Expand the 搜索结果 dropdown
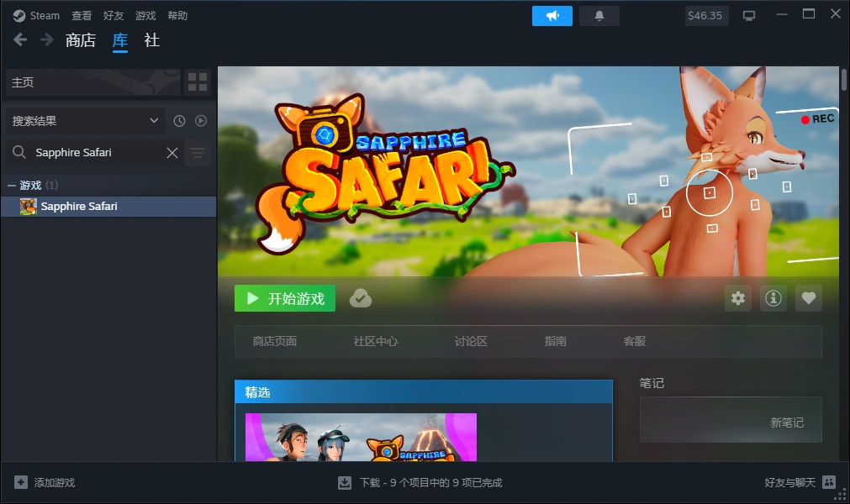Image resolution: width=850 pixels, height=504 pixels. [x=85, y=121]
